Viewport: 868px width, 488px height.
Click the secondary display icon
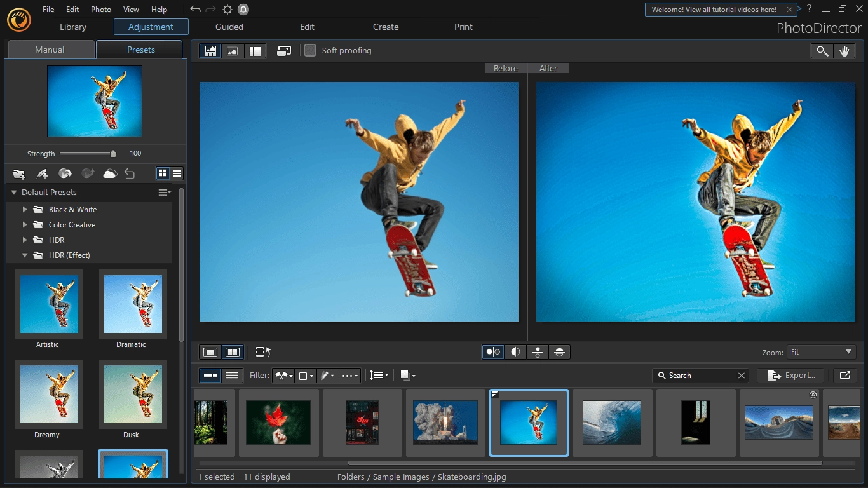(x=284, y=51)
